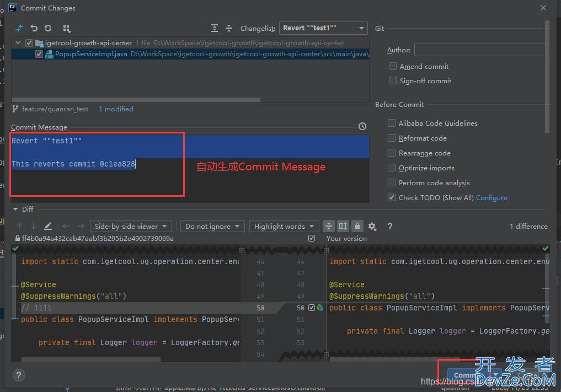Enable Amend commit checkbox
Screen dimensions: 561x392
pos(393,66)
